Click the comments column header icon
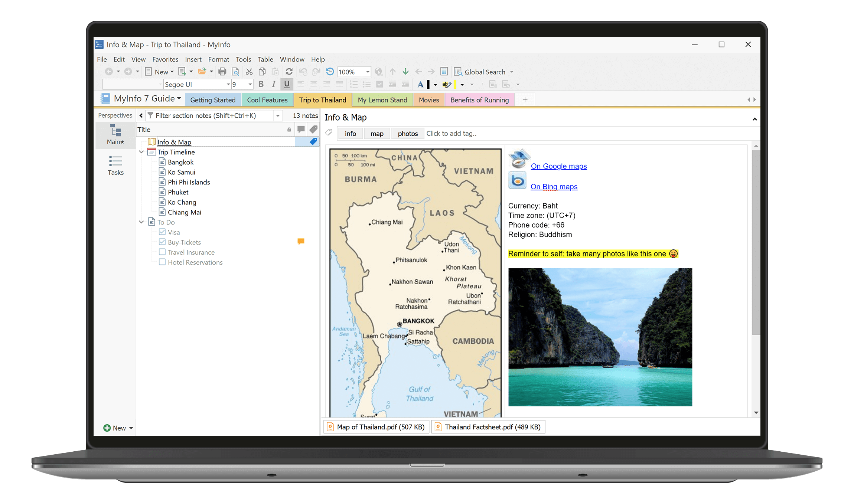This screenshot has height=504, width=854. coord(301,129)
